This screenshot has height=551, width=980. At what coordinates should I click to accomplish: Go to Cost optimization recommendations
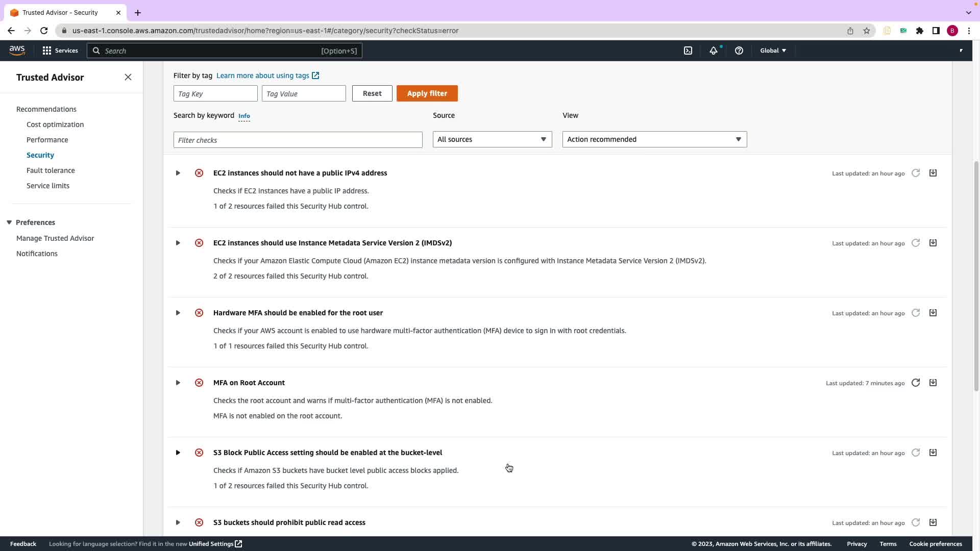55,124
